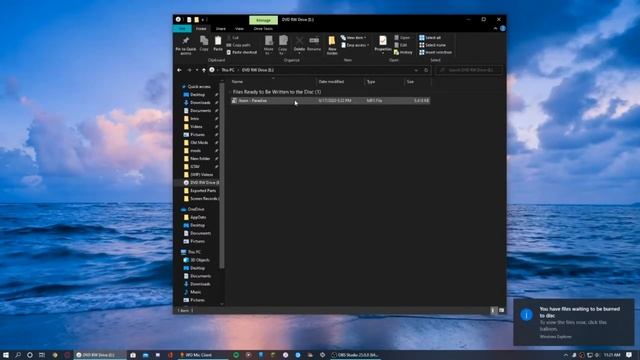The height and width of the screenshot is (360, 640).
Task: Click Select all in the ribbon
Action: tap(430, 38)
